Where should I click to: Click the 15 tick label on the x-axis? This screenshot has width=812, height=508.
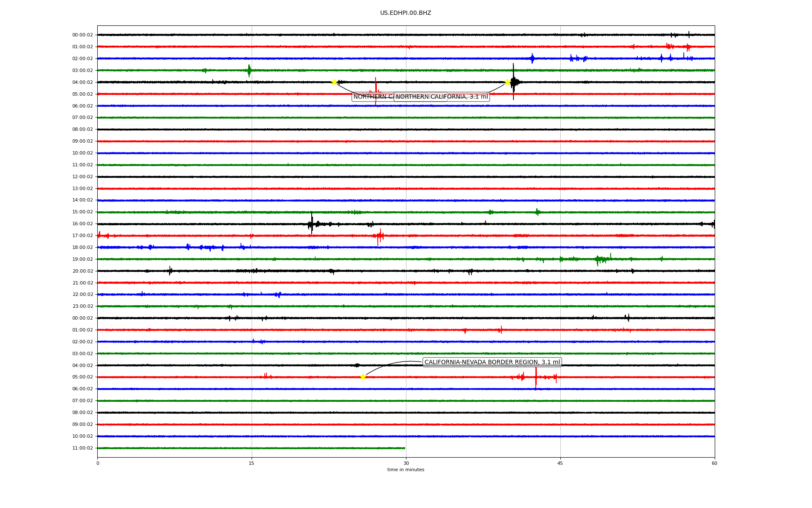[x=252, y=463]
